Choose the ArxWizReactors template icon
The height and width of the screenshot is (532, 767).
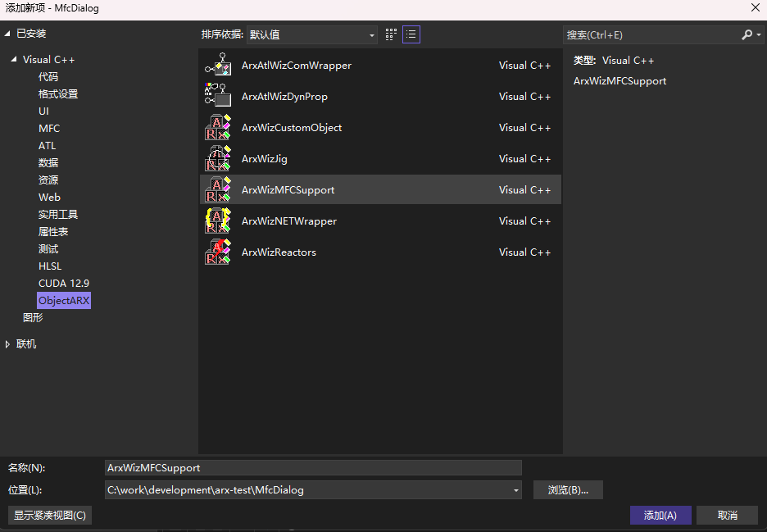[x=217, y=252]
